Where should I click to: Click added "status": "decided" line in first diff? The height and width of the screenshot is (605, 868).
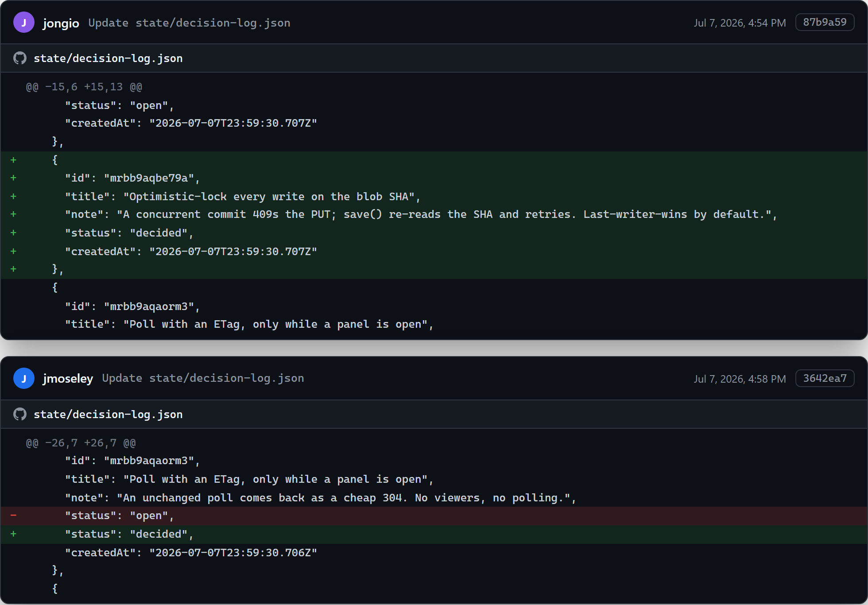(x=434, y=233)
